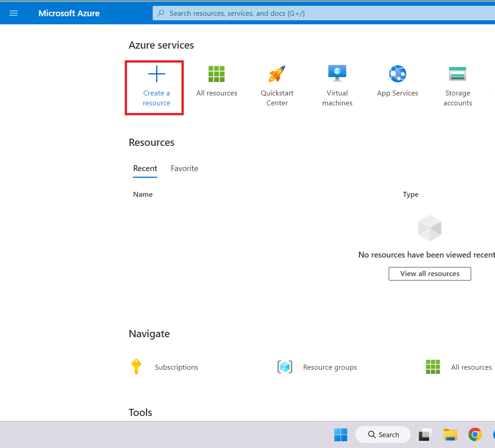The width and height of the screenshot is (495, 448).
Task: Click the Create a resource plus icon
Action: coord(157,74)
